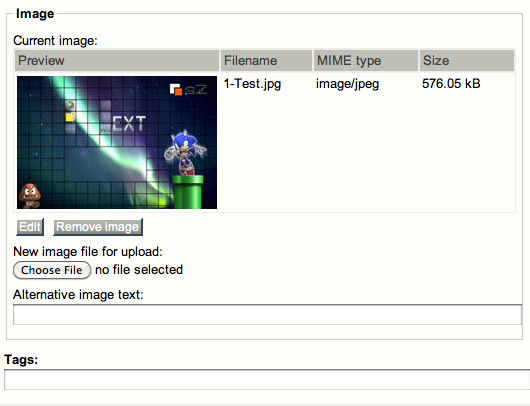This screenshot has height=406, width=530.
Task: Click the yellow question block in preview
Action: click(x=70, y=117)
